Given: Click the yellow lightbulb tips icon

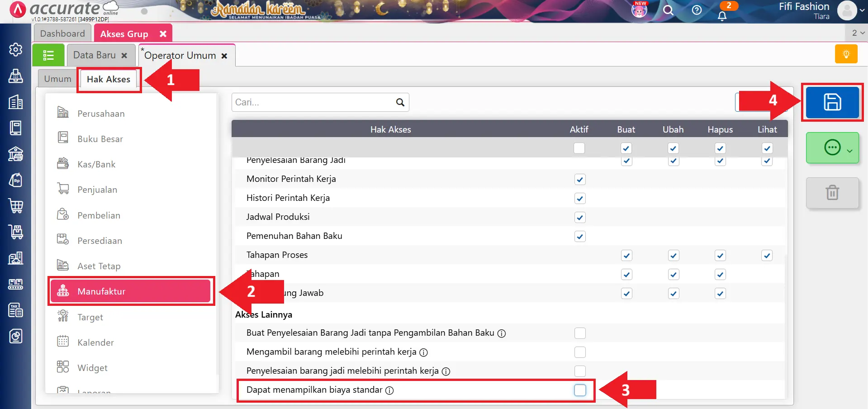Looking at the screenshot, I should coord(846,54).
